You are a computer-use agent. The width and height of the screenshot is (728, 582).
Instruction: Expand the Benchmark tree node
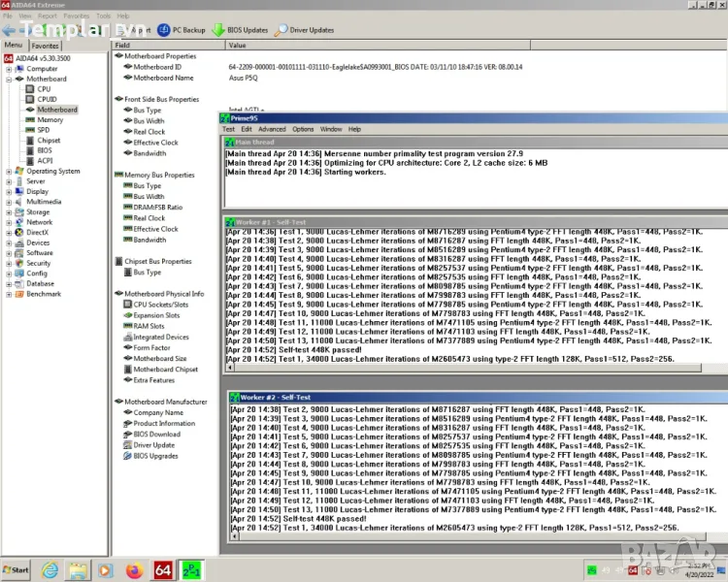click(x=10, y=294)
